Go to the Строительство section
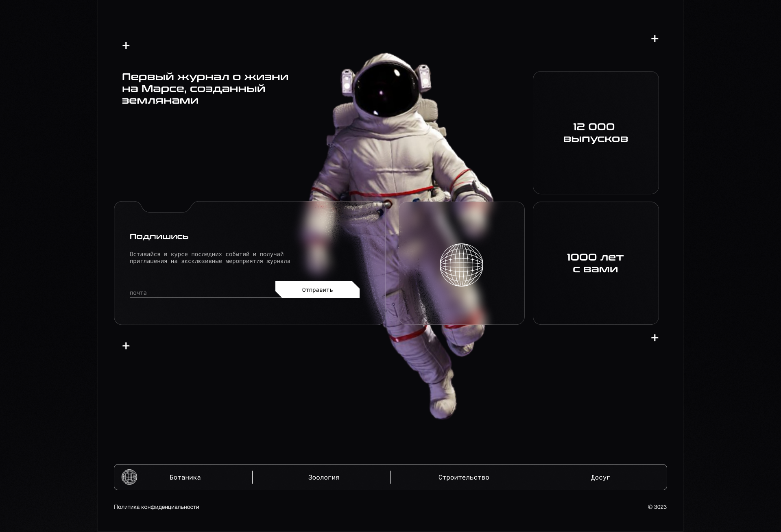This screenshot has width=781, height=532. pos(464,478)
